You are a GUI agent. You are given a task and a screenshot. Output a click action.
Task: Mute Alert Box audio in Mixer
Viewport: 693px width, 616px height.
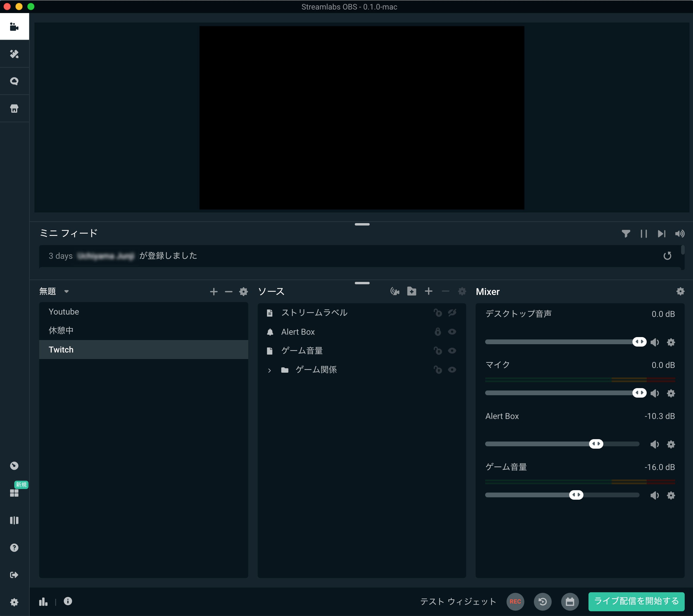655,444
